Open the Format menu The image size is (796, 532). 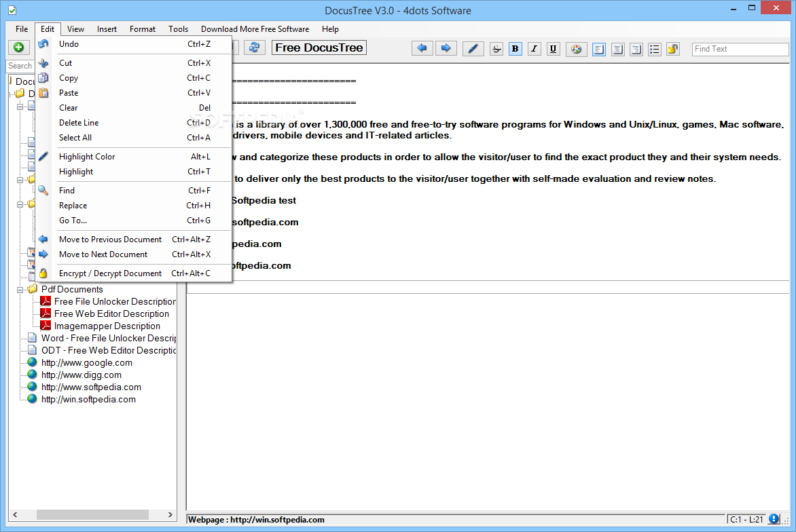(142, 29)
